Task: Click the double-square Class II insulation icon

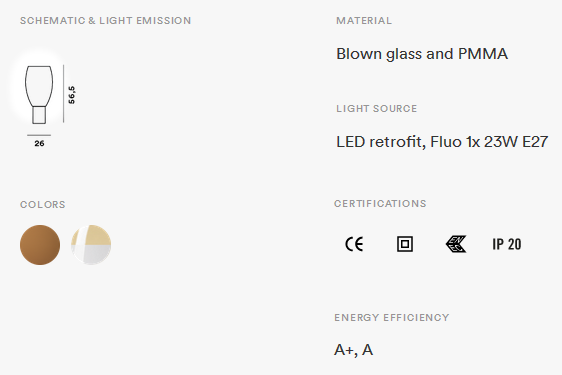Action: pyautogui.click(x=405, y=244)
